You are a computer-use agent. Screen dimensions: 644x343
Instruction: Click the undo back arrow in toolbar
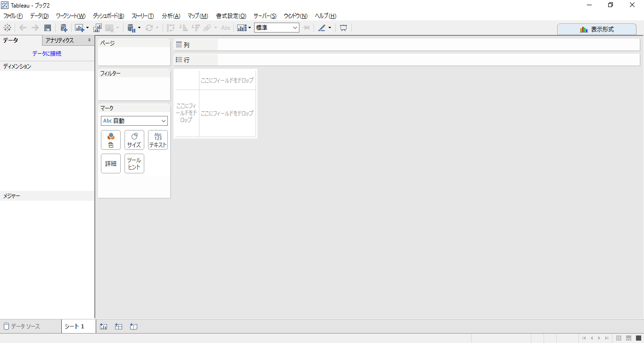tap(23, 28)
